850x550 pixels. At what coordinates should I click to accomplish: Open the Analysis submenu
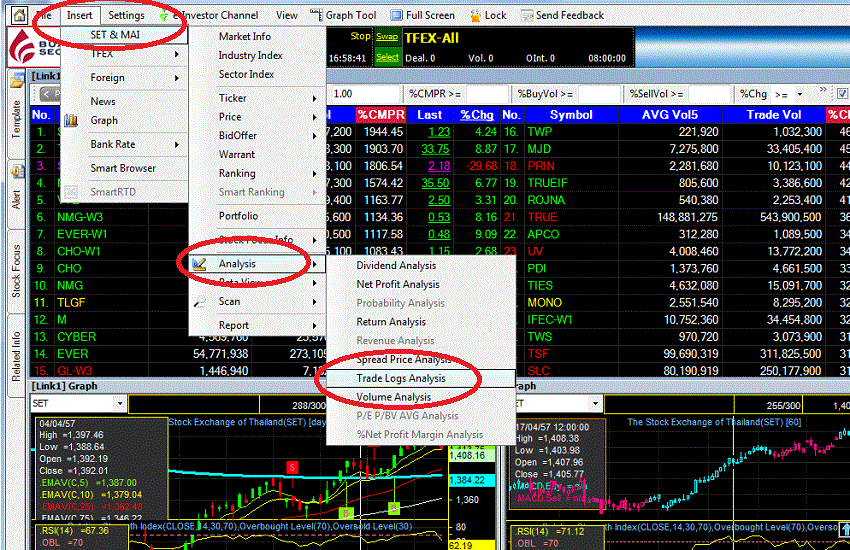[x=257, y=264]
